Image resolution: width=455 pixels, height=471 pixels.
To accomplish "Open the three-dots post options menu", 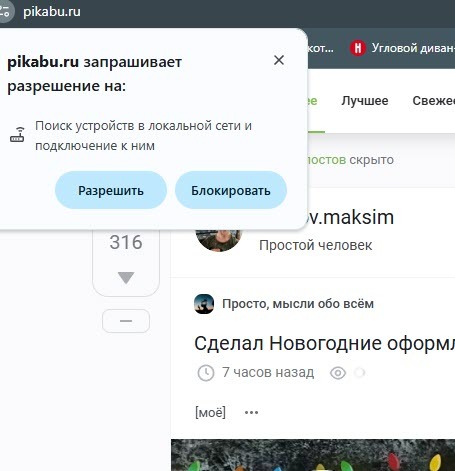I will point(251,413).
